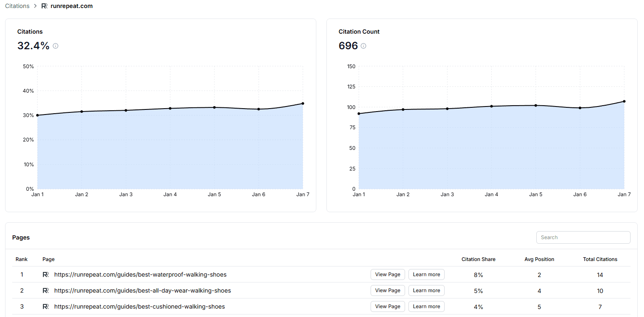Click RunRepeat logo icon in breadcrumb
644x317 pixels.
[45, 6]
